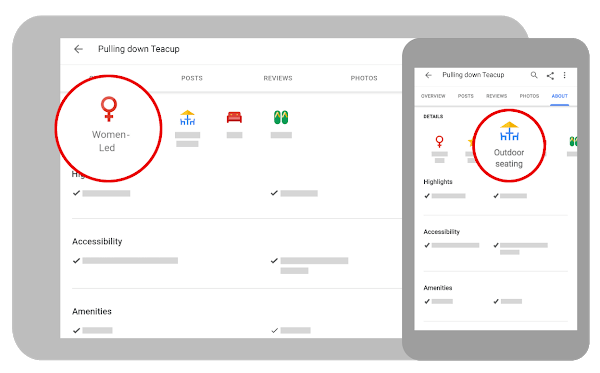The height and width of the screenshot is (373, 600).
Task: Click the DETAILS label on phone
Action: coord(433,116)
